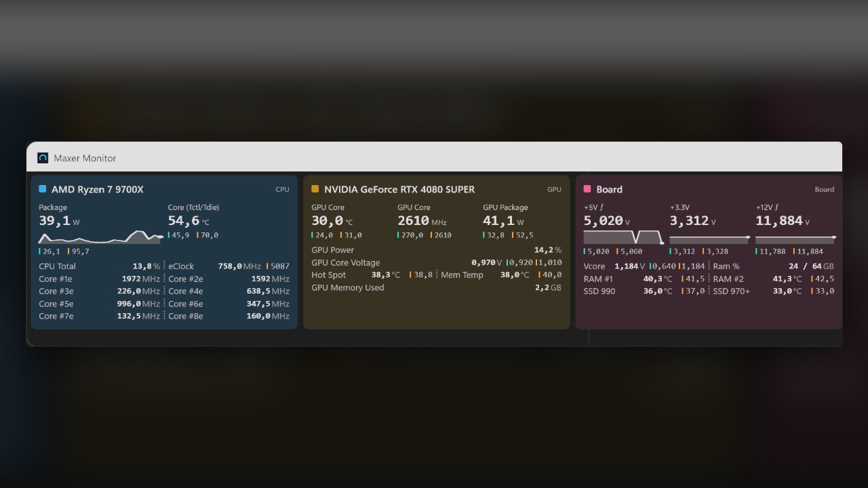Image resolution: width=868 pixels, height=488 pixels.
Task: Select the +12V 11,884 V reading
Action: [x=783, y=221]
